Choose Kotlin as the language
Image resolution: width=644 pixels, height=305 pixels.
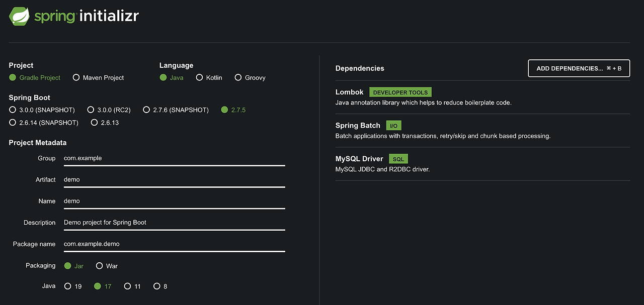click(x=209, y=77)
